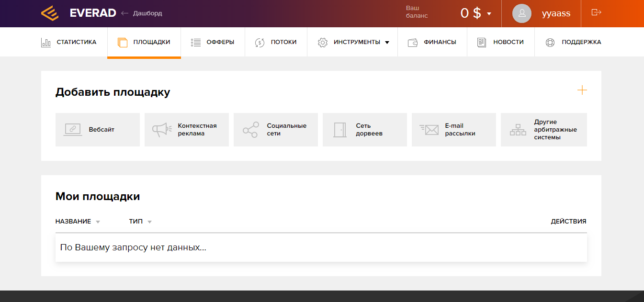This screenshot has height=302, width=644.
Task: Sort by Название column arrow
Action: pyautogui.click(x=98, y=222)
